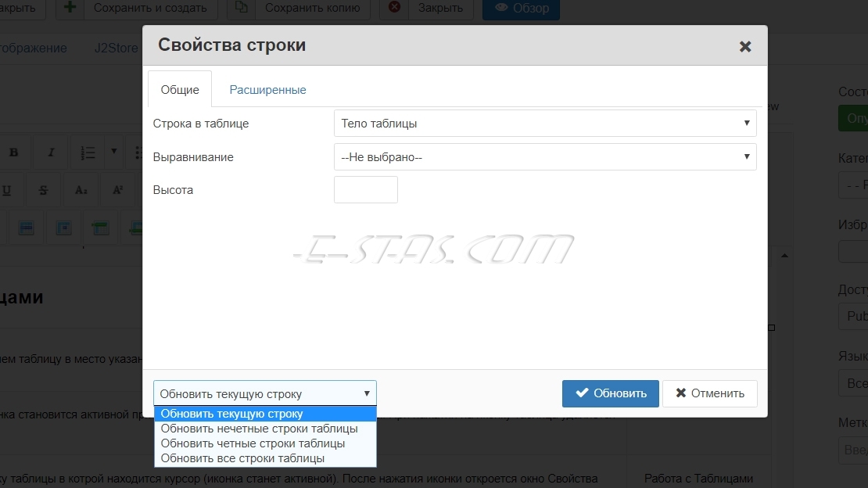
Task: Select Обновить нечетные строки таблицы option
Action: pyautogui.click(x=265, y=429)
